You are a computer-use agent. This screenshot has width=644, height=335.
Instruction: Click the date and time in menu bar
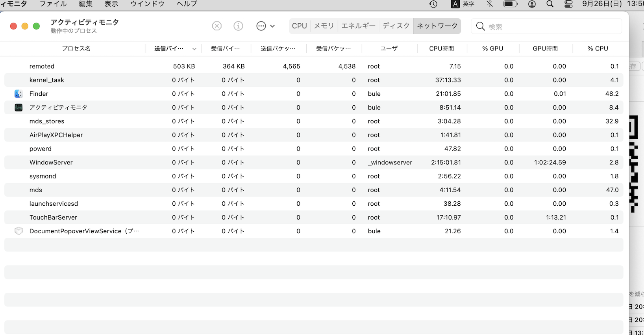[613, 4]
